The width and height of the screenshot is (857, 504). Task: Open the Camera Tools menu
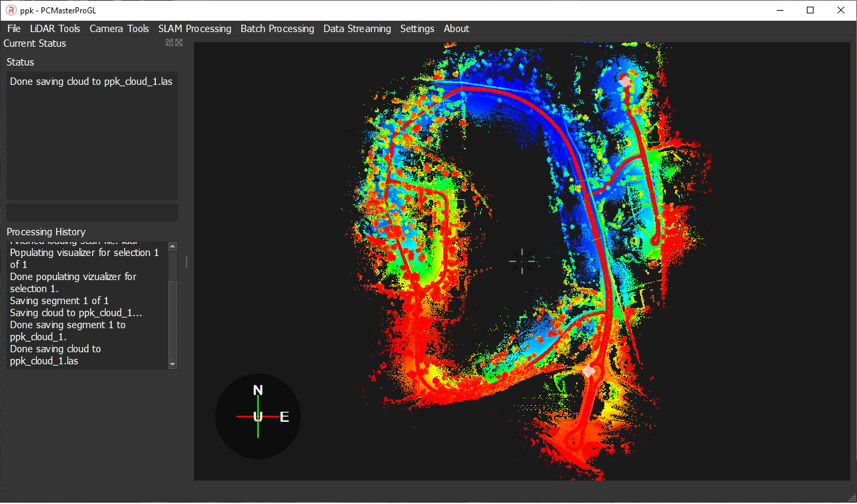[119, 28]
